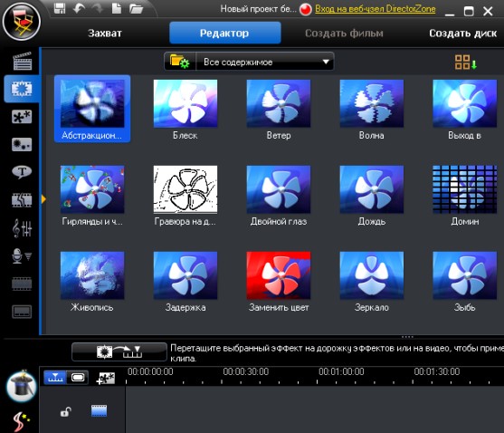Screen dimensions: 504x433
Task: Select the PiP Objects room icon
Action: 22,117
